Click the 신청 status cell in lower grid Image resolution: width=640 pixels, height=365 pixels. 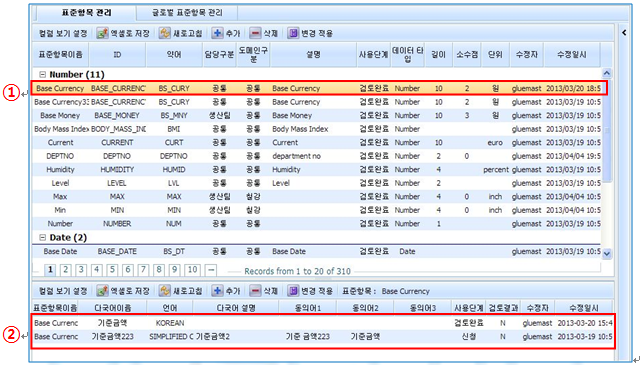point(469,337)
